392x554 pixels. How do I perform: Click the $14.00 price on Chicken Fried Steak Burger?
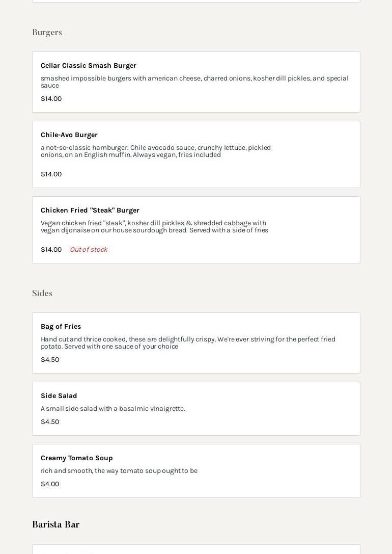pos(51,250)
